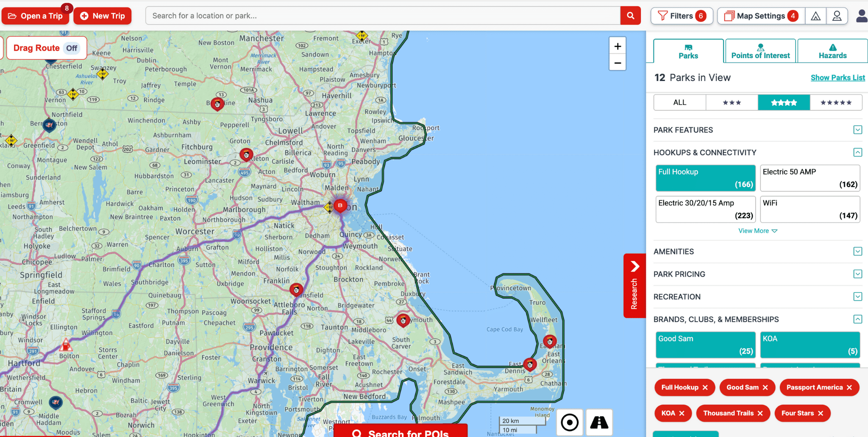Screen dimensions: 868x437
Task: Enable the WiFi filter option
Action: [x=810, y=209]
